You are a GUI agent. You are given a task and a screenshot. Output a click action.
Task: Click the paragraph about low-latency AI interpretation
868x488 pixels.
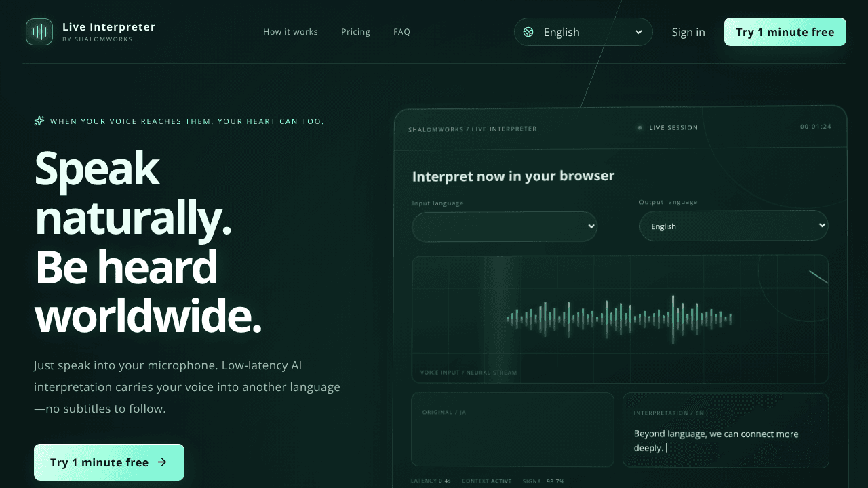coord(187,387)
